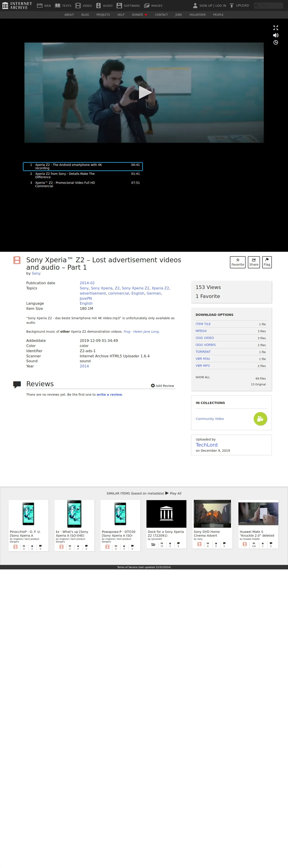The height and width of the screenshot is (868, 288).
Task: Select track 2 Details Make The Difference
Action: pyautogui.click(x=83, y=176)
